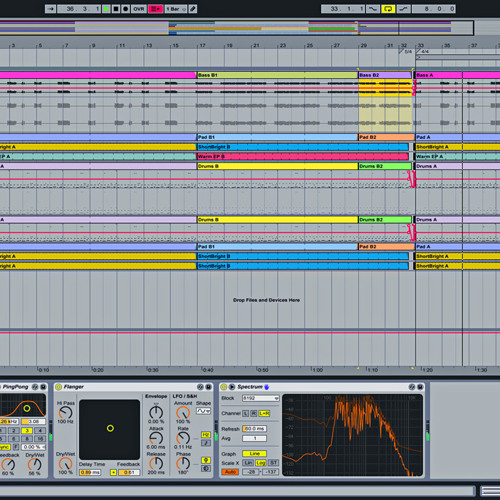Screen dimensions: 500x500
Task: Select Spectrum channel L+R button
Action: 264,413
